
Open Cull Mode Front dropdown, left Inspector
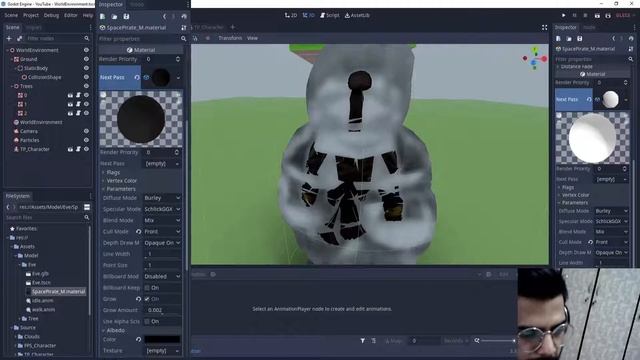coord(162,231)
